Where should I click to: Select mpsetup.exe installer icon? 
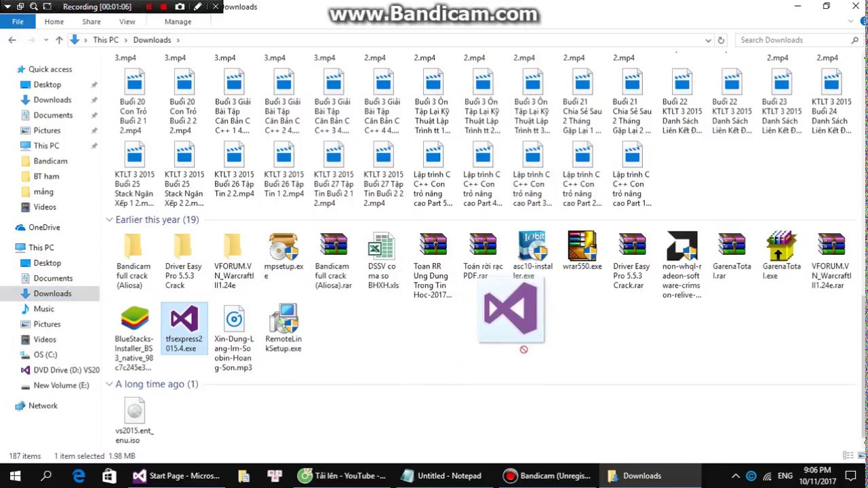point(283,247)
